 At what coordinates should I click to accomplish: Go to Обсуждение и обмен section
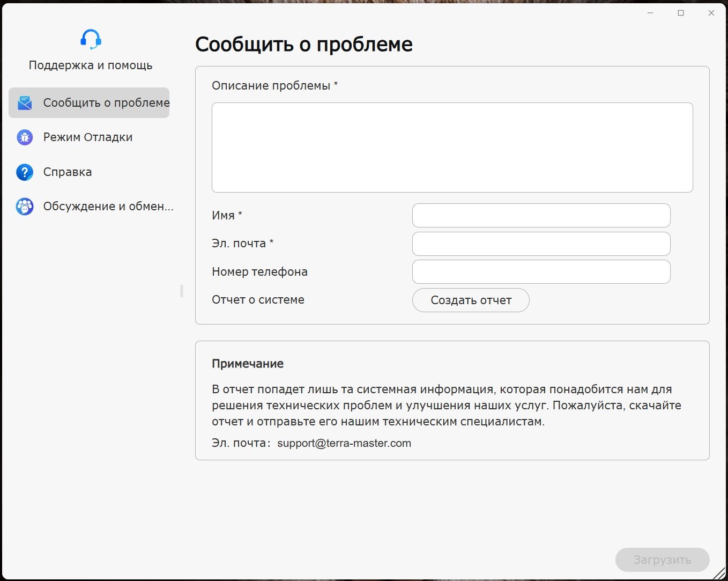(x=108, y=207)
